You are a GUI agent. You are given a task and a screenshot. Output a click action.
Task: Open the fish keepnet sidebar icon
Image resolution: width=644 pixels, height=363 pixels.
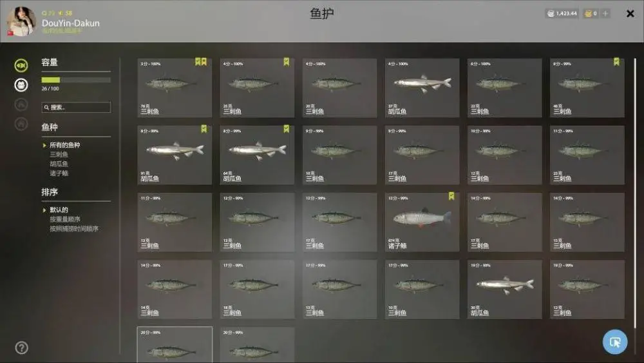[x=21, y=65]
